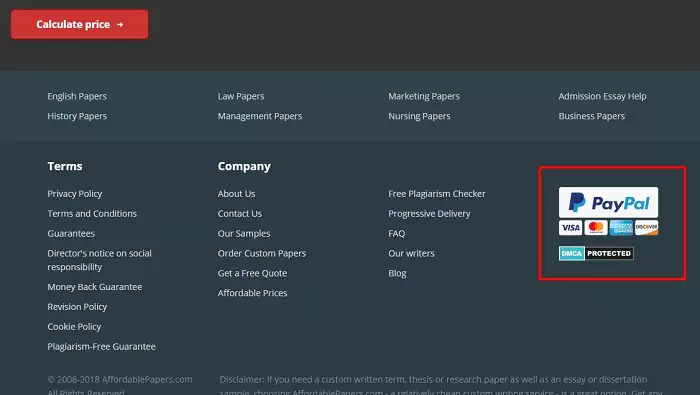The height and width of the screenshot is (395, 700).
Task: Click the Calculate price button
Action: click(x=79, y=24)
